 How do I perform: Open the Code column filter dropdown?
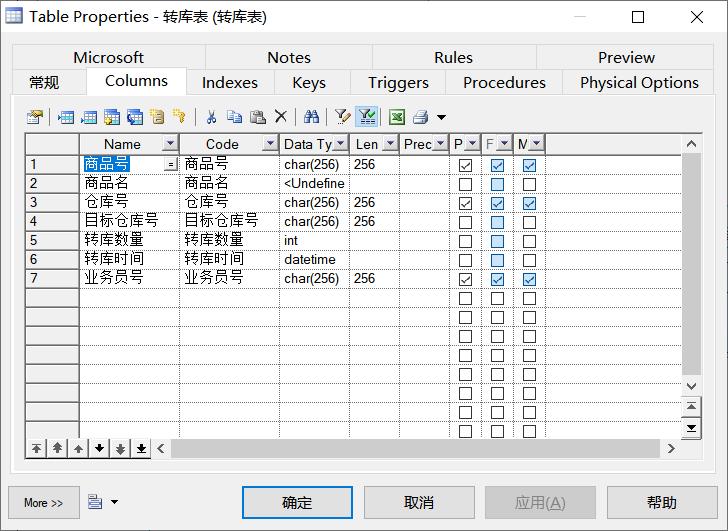click(270, 144)
